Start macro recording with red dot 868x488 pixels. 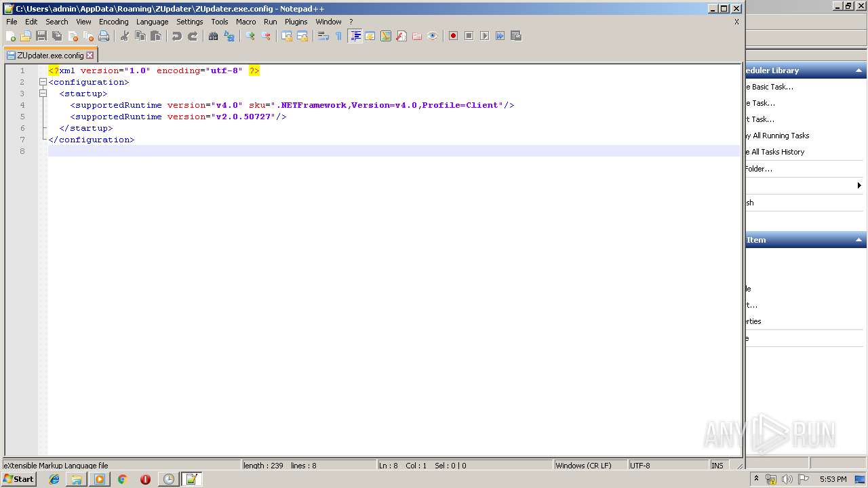point(454,36)
